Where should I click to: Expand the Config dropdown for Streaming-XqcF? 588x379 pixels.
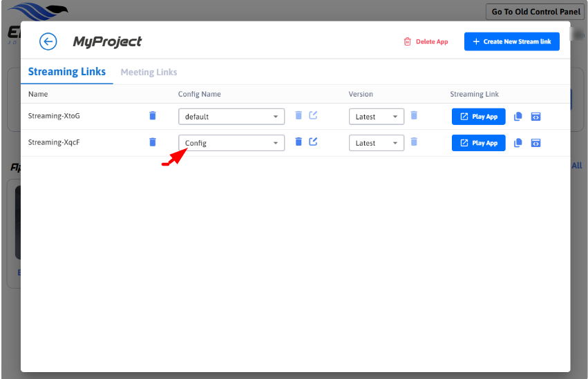point(231,143)
